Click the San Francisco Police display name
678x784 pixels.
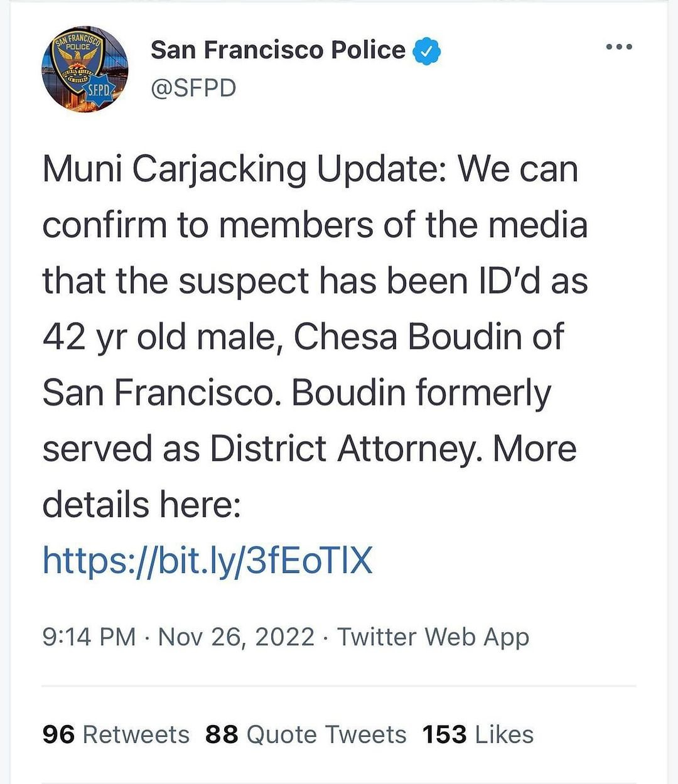pos(278,50)
